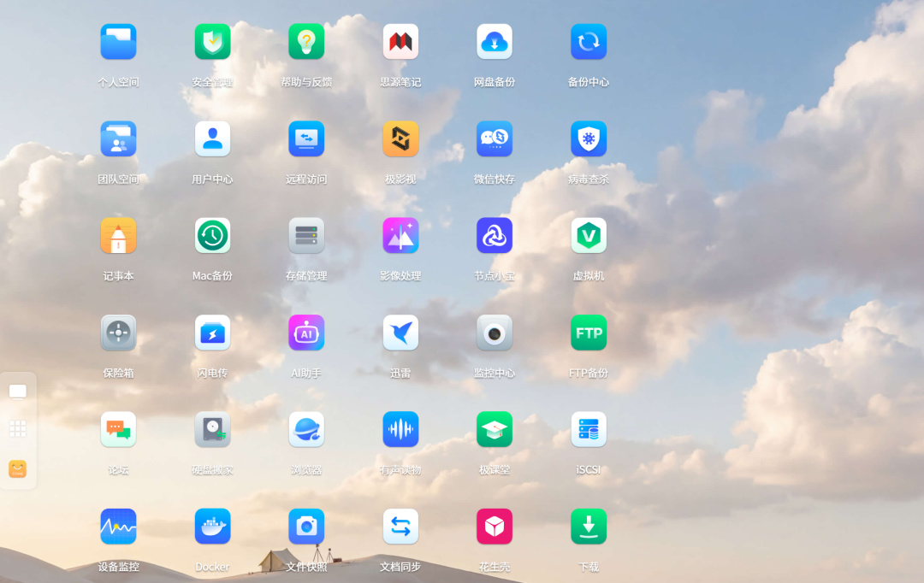
Task: Open 监控中心 surveillance center
Action: coord(495,333)
